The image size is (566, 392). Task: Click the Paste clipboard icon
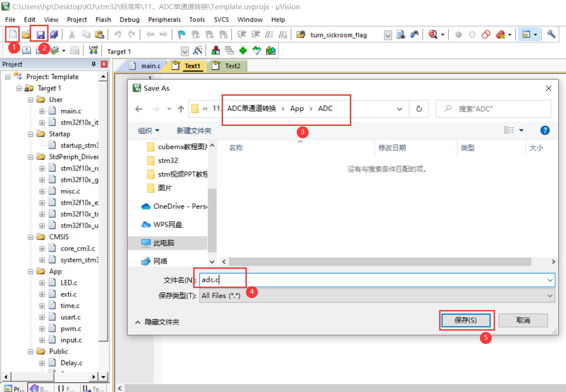(99, 35)
